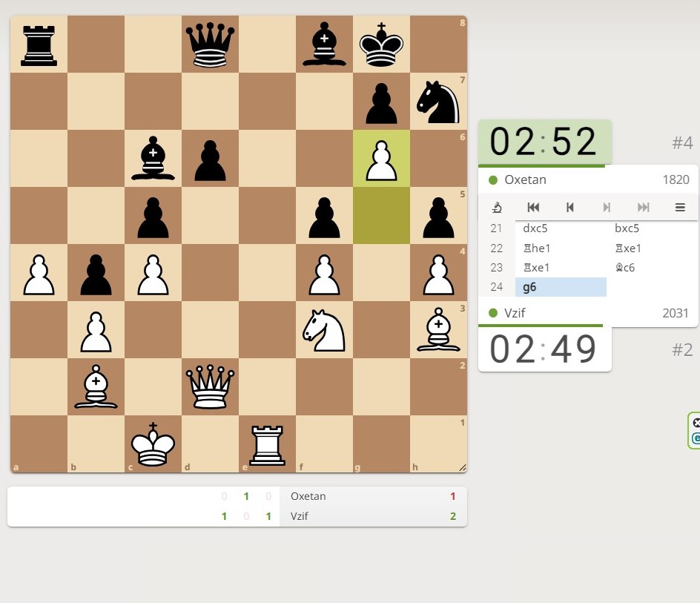Open the analysis board microscope icon
This screenshot has width=700, height=603.
(498, 208)
